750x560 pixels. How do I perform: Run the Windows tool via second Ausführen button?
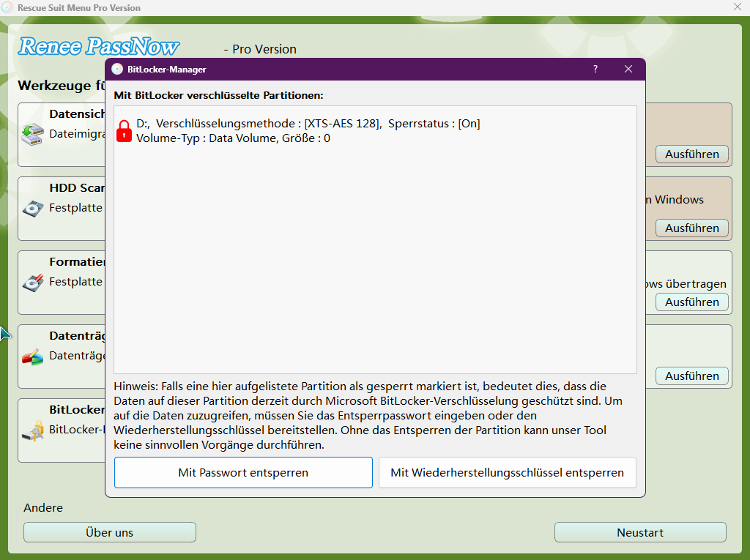coord(691,228)
